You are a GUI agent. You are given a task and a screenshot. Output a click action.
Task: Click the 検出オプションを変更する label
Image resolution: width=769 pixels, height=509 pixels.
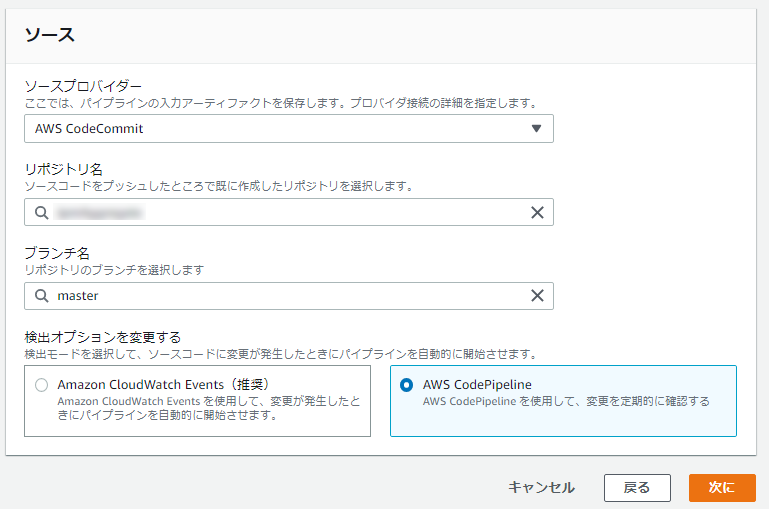point(103,337)
